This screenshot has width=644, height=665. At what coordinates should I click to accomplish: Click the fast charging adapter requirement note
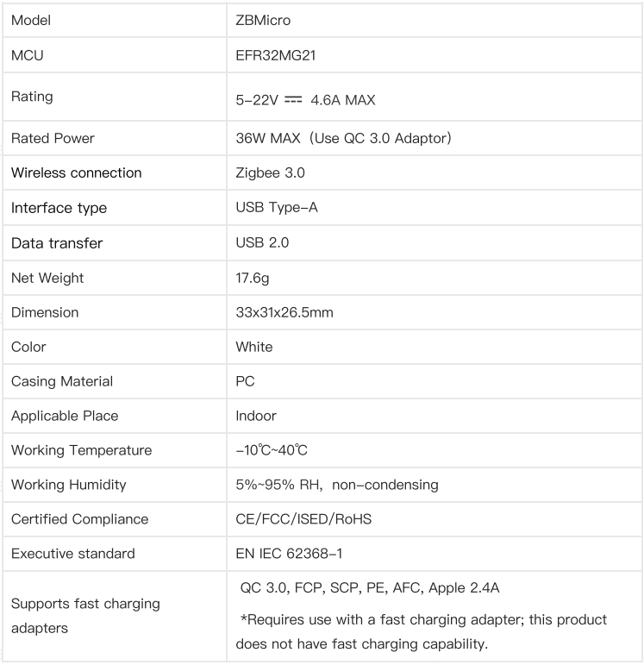(x=422, y=632)
